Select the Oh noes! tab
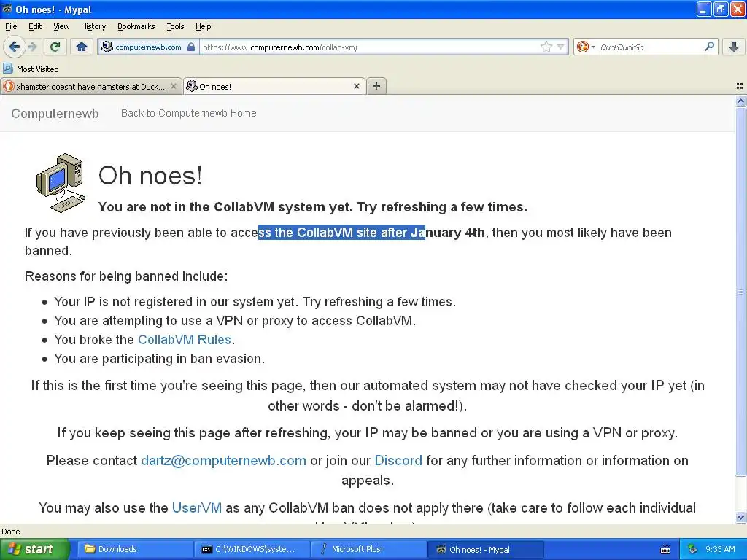Viewport: 747px width, 560px height. click(x=274, y=86)
